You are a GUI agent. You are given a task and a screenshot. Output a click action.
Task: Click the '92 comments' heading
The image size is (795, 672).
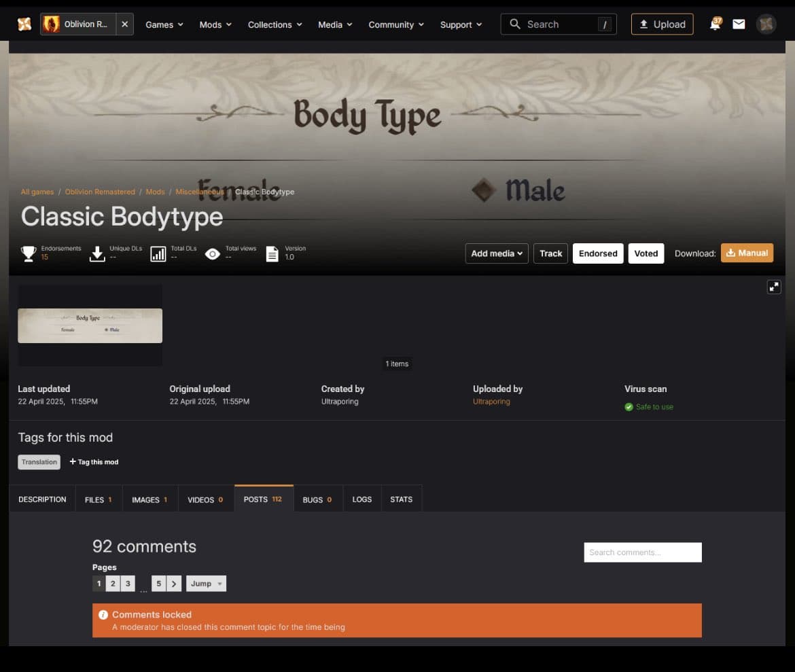tap(144, 546)
